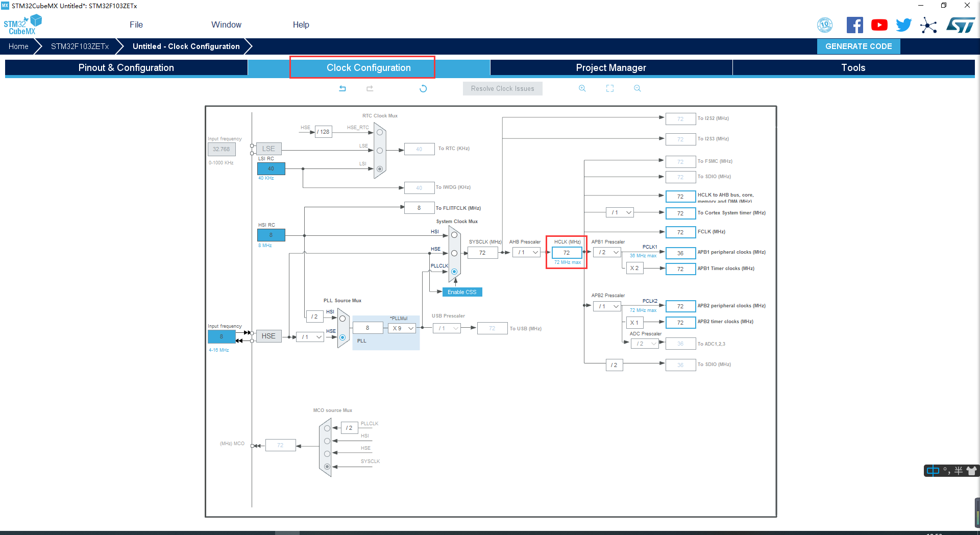Click the HCLK (MHz) value field
This screenshot has height=535, width=980.
[x=567, y=253]
